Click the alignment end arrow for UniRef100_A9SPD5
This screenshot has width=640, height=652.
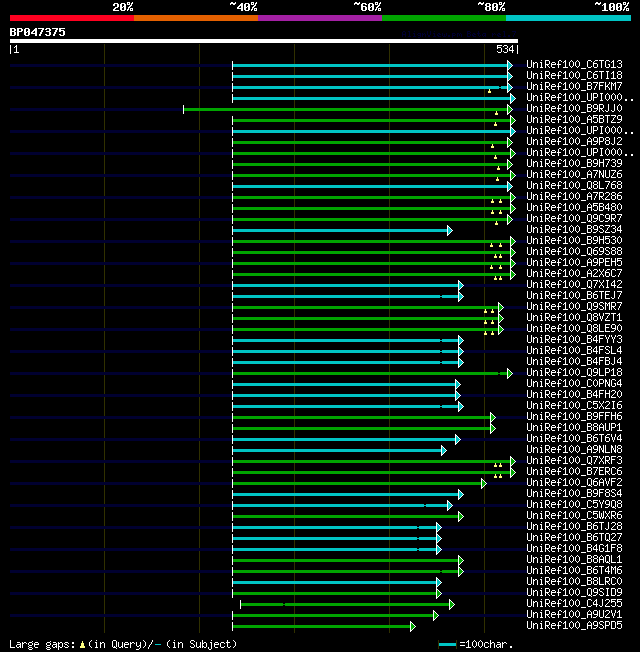coord(413,626)
